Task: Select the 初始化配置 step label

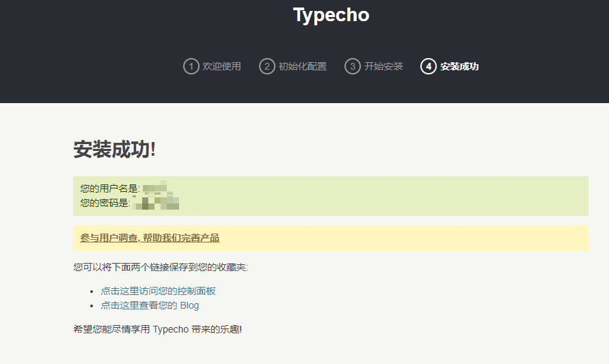Action: pyautogui.click(x=302, y=66)
